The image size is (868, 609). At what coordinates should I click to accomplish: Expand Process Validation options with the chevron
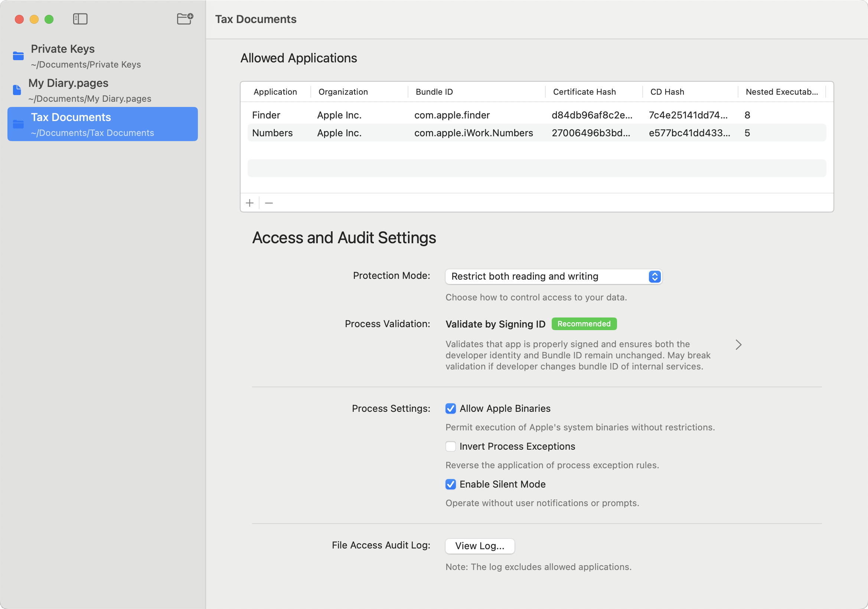[738, 344]
